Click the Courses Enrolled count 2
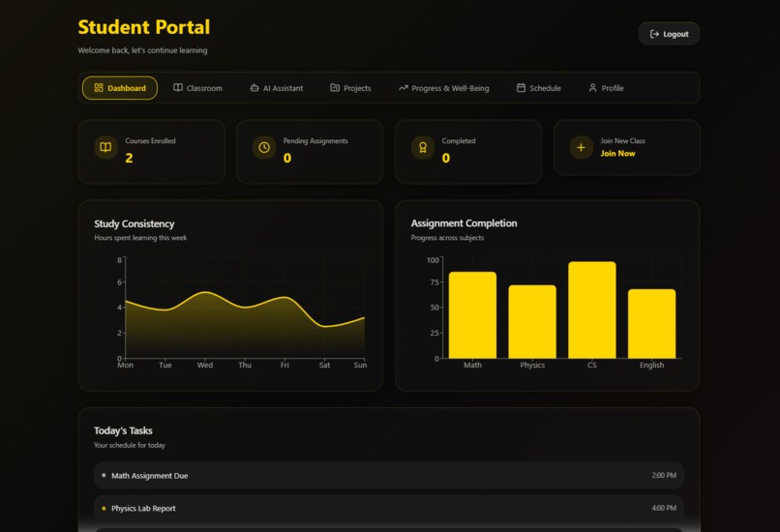Viewport: 780px width, 532px height. coord(129,158)
